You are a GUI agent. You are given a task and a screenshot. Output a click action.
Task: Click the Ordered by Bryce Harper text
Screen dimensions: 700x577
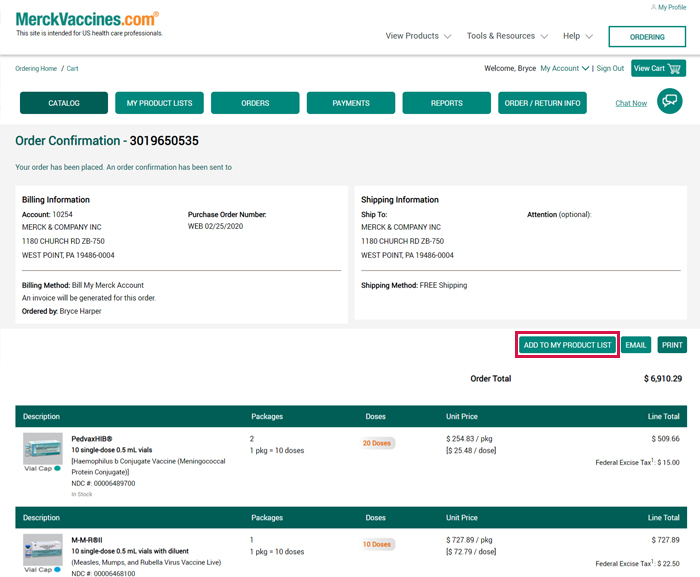62,311
